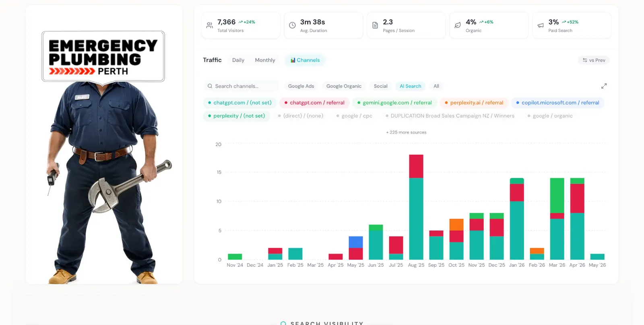
Task: Filter by Social channel
Action: pyautogui.click(x=380, y=86)
